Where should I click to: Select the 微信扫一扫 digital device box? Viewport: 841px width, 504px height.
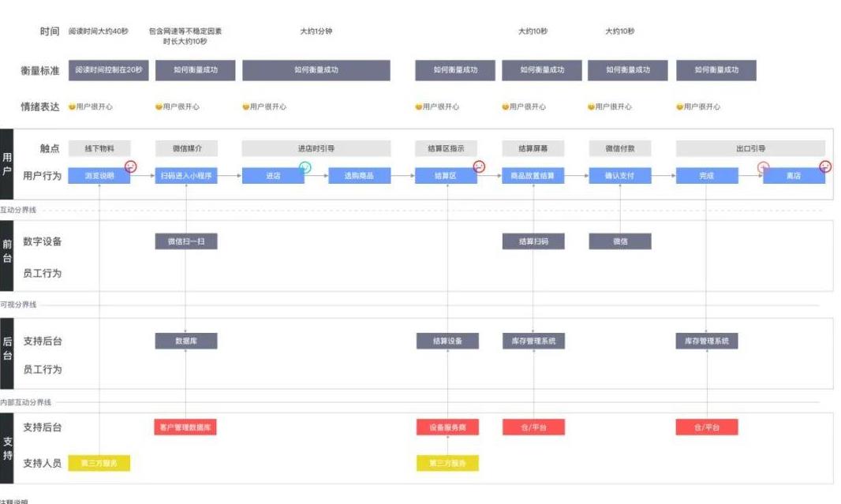tap(186, 241)
